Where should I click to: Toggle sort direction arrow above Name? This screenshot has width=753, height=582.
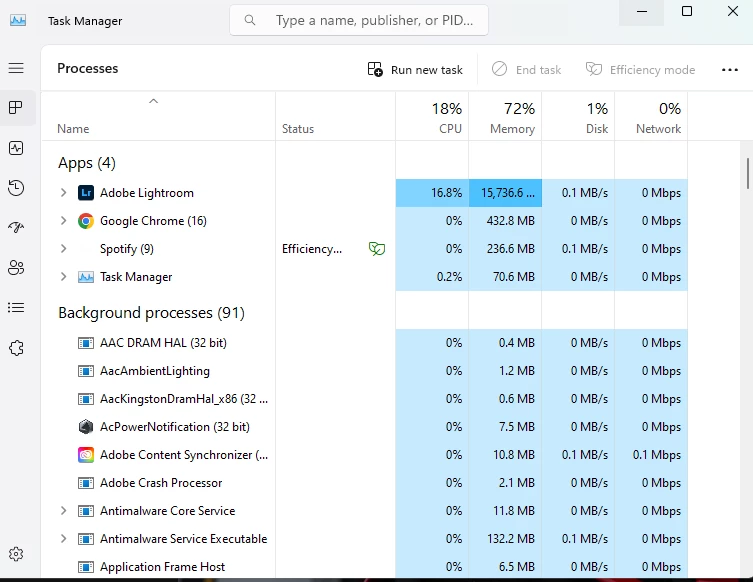[x=153, y=101]
